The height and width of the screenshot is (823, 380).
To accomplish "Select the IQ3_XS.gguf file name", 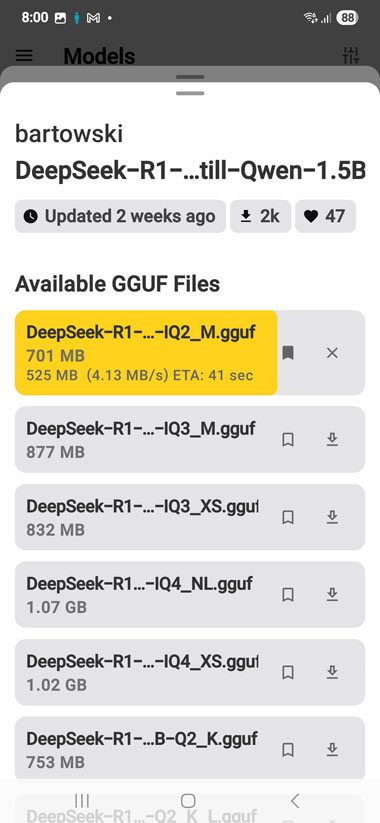I will tap(142, 507).
